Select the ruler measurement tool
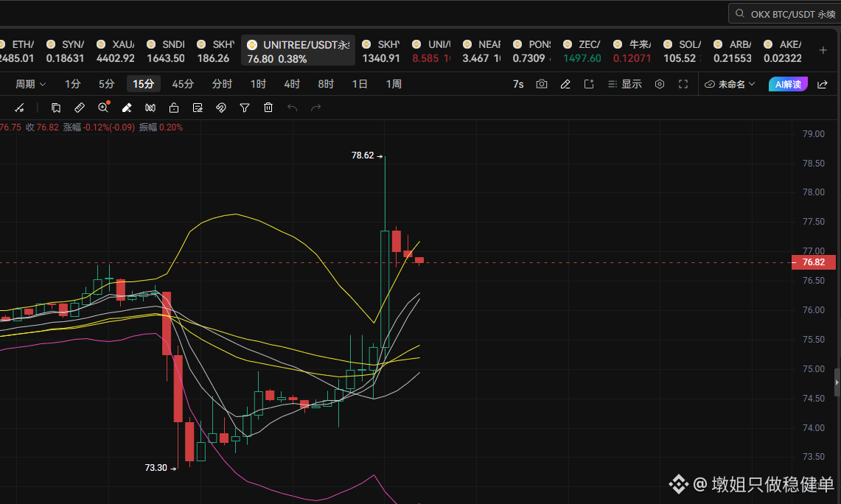Screen dimensions: 841x504 tap(80, 108)
